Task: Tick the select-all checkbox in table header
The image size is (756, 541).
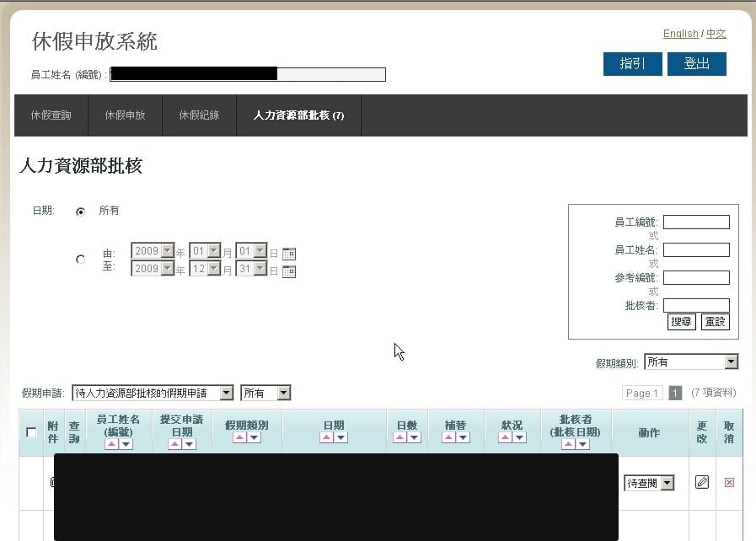Action: point(31,432)
